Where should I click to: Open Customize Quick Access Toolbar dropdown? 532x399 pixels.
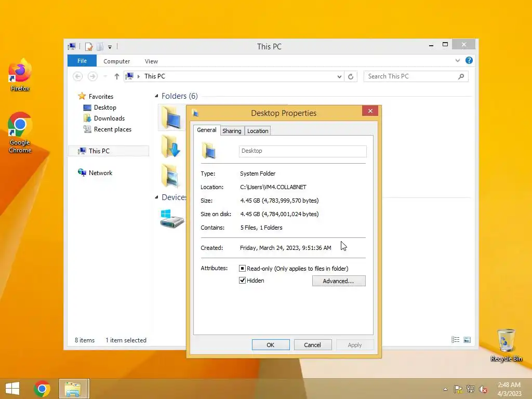(110, 47)
